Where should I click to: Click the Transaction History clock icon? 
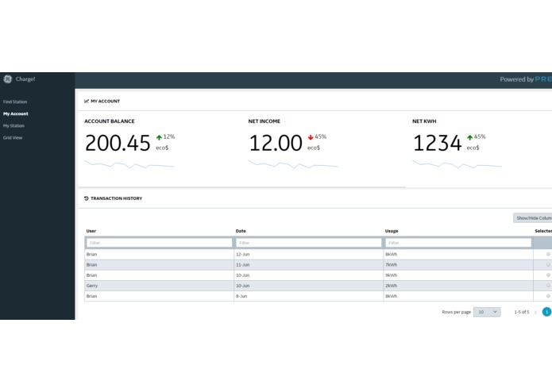click(87, 198)
